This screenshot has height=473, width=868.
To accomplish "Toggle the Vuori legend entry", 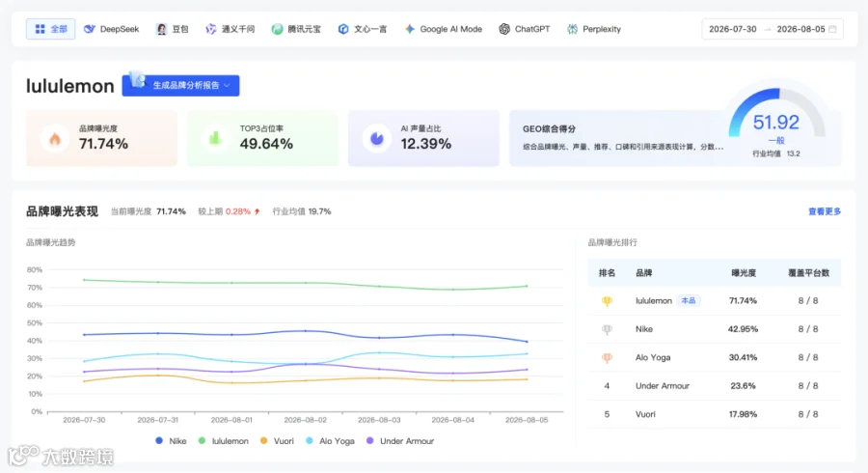I will [277, 441].
